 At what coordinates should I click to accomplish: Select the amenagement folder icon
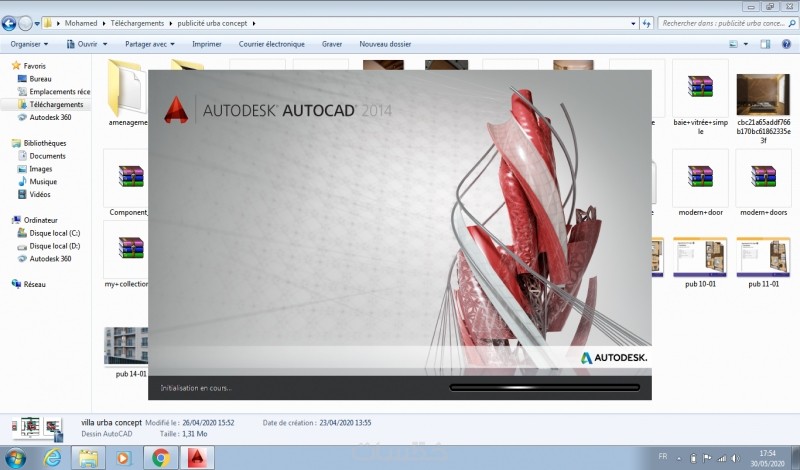(126, 88)
